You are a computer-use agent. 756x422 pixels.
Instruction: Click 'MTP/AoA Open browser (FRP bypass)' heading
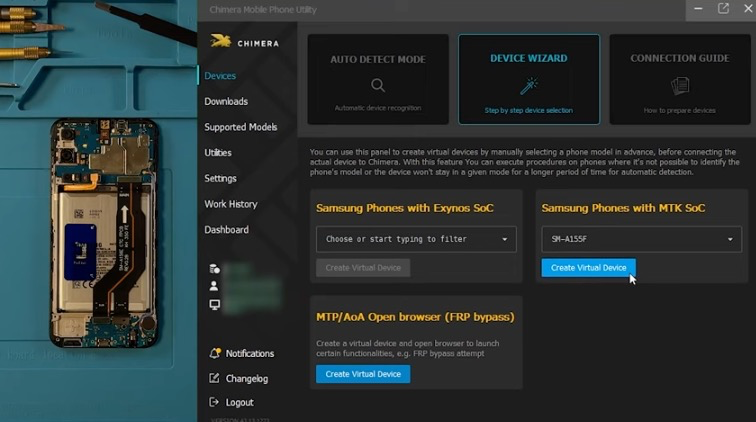(x=415, y=317)
